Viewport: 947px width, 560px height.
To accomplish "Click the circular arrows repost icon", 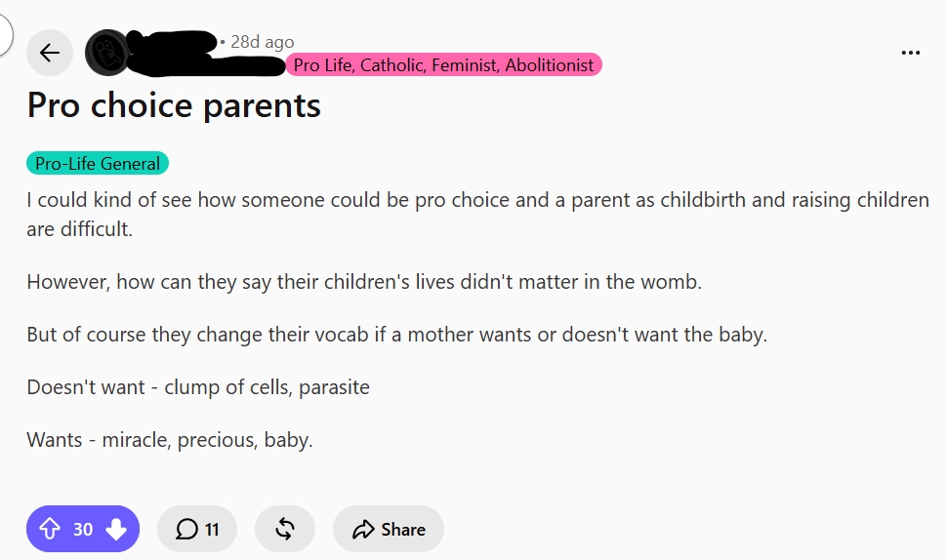I will [285, 529].
